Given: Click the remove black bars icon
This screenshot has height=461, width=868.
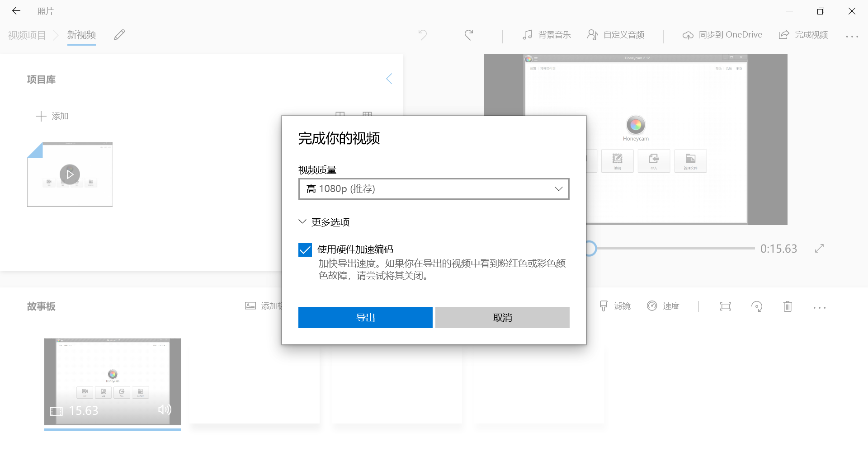Looking at the screenshot, I should pos(726,306).
